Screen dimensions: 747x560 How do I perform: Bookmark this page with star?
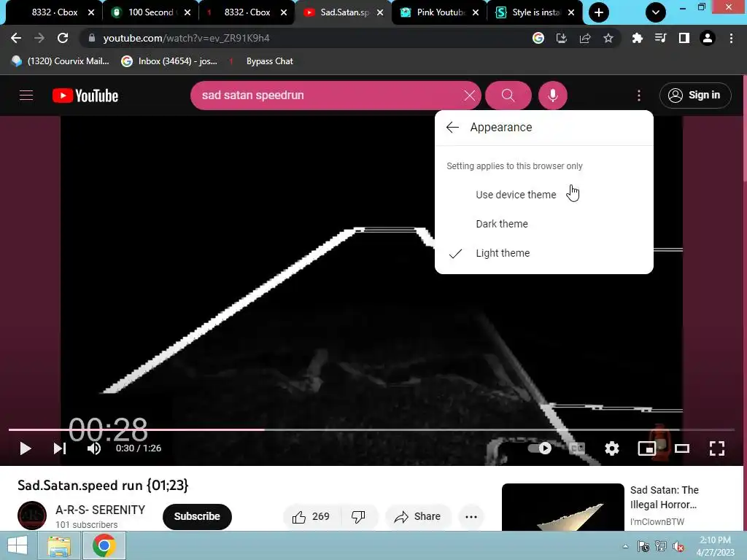(608, 38)
